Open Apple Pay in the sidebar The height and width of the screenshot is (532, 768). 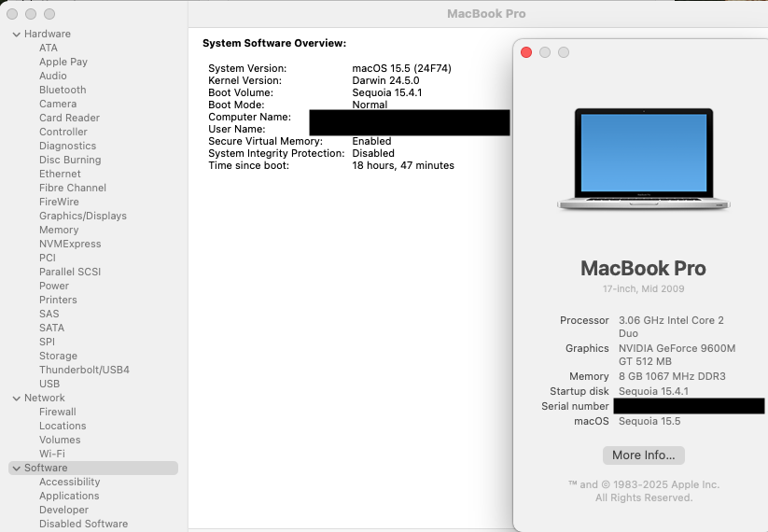click(x=63, y=62)
